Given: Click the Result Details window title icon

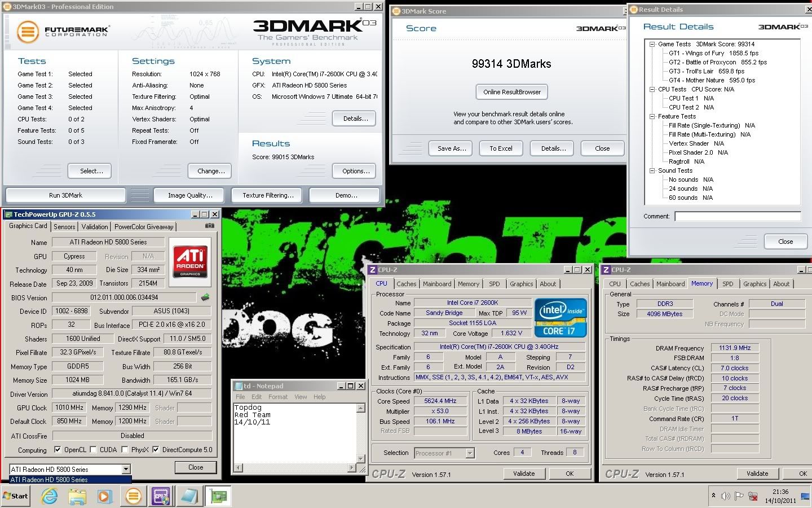Looking at the screenshot, I should [x=634, y=10].
